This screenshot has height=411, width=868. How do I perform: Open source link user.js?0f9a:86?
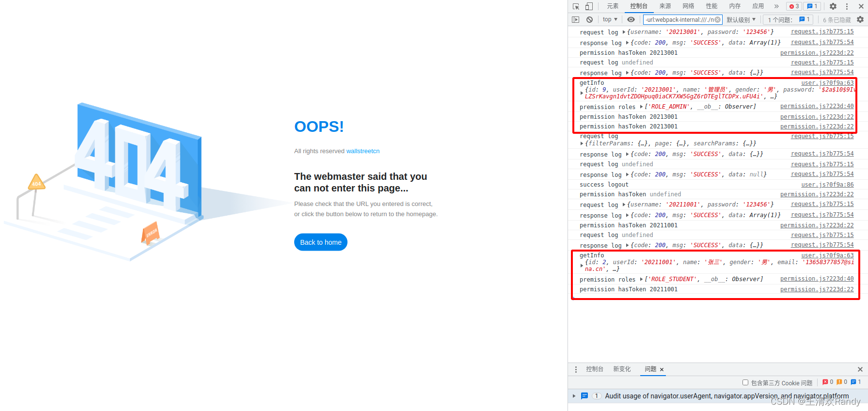(827, 185)
